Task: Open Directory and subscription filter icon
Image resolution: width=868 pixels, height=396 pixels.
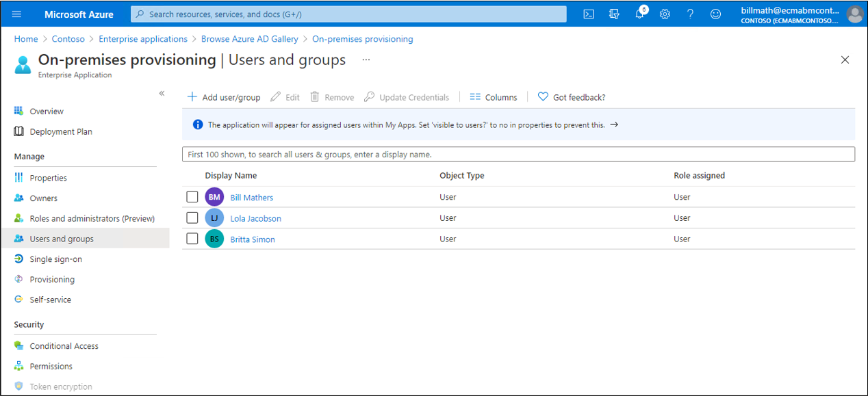Action: coord(614,14)
